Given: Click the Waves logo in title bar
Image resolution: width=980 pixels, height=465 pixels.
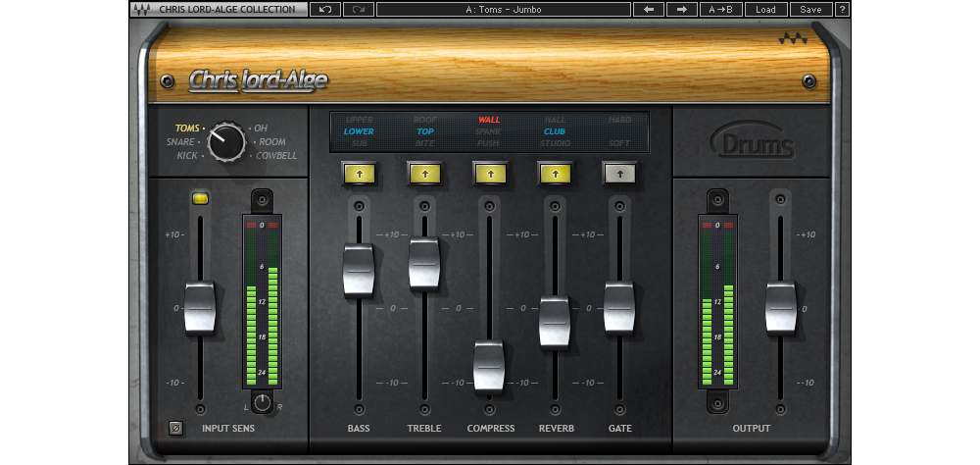Looking at the screenshot, I should tap(142, 10).
